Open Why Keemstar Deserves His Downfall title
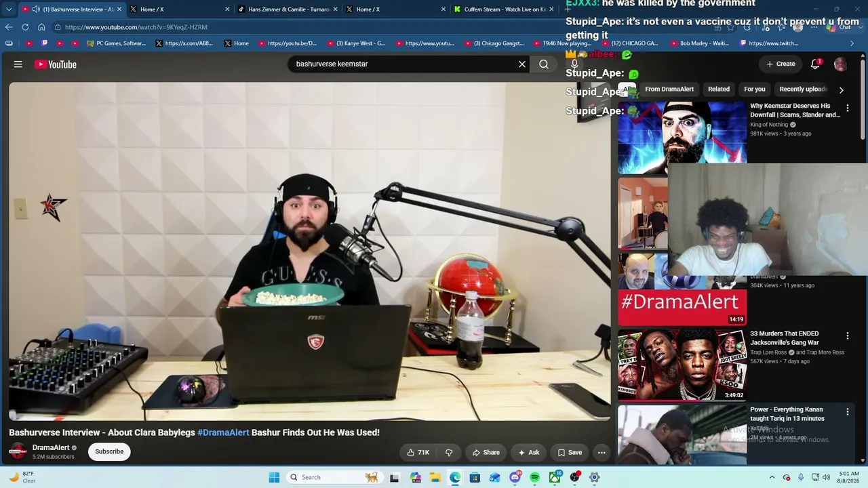Image resolution: width=868 pixels, height=488 pixels. pyautogui.click(x=795, y=110)
